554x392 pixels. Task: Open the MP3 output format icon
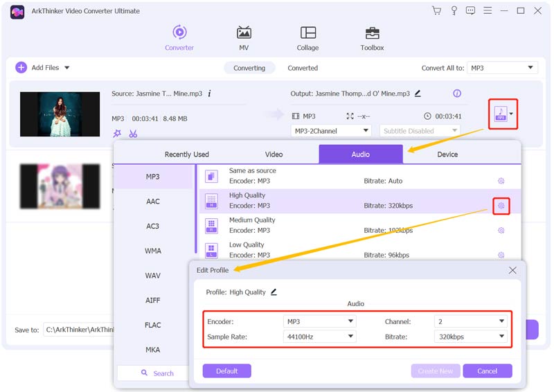click(501, 114)
